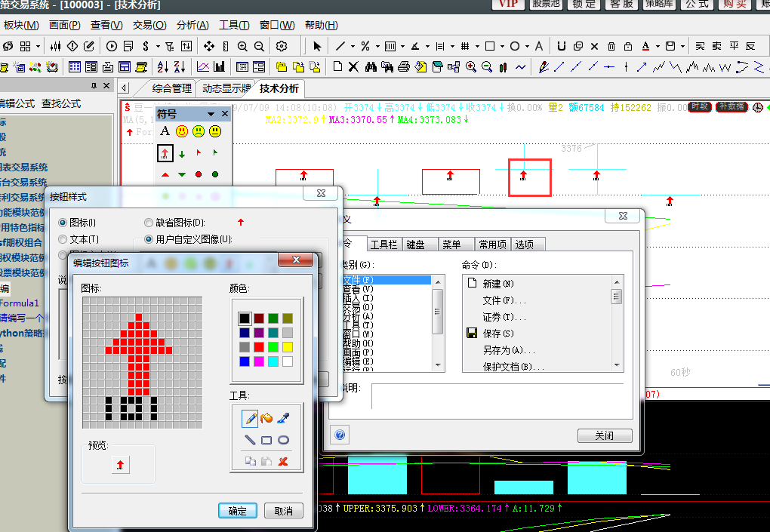Viewport: 770px width, 532px height.
Task: Click the candlestick chart toolbar icon
Action: coord(56,46)
